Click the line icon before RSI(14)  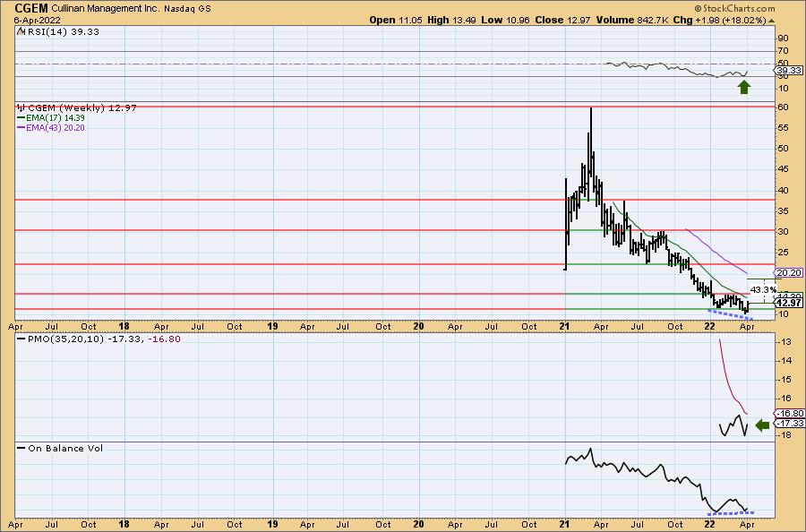21,31
